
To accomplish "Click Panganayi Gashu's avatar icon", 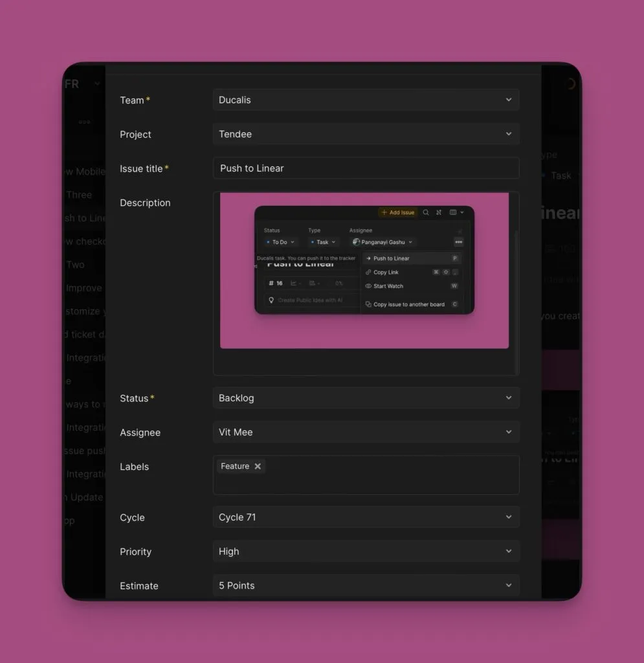I will [356, 242].
